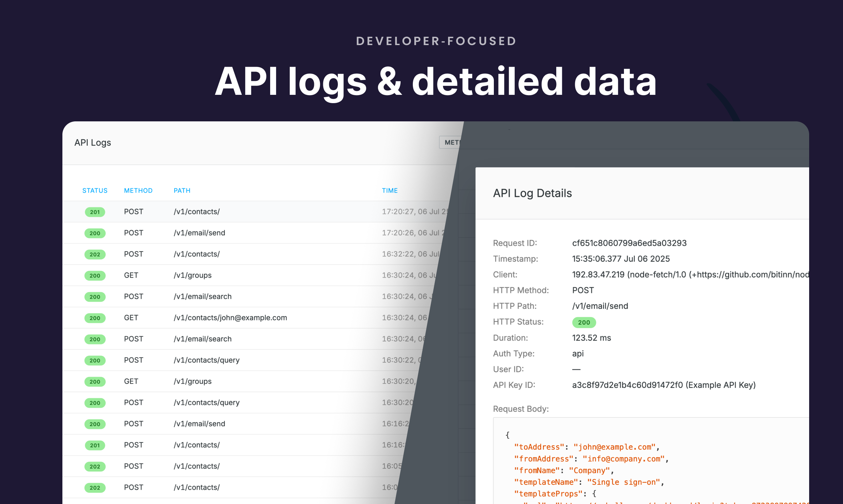Select the first GET /v1/groups log entry
Image resolution: width=843 pixels, height=504 pixels.
click(x=192, y=276)
